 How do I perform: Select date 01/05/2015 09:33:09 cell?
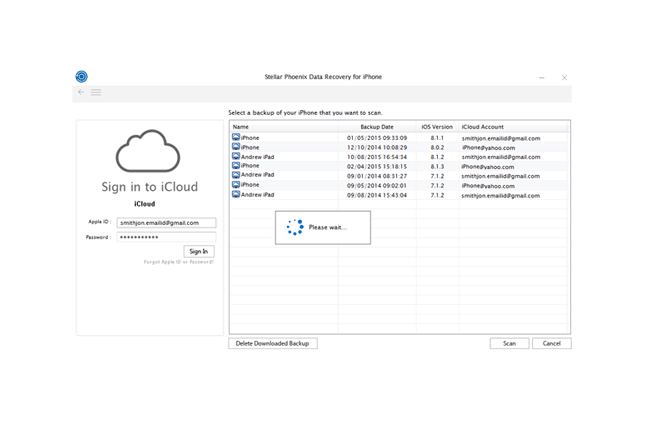[x=377, y=138]
